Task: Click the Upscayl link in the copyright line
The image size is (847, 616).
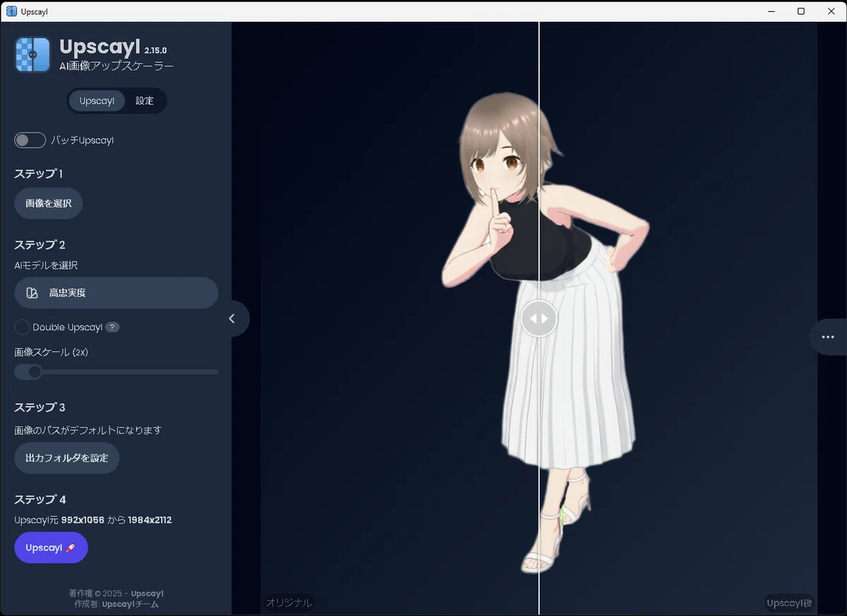Action: (x=148, y=593)
